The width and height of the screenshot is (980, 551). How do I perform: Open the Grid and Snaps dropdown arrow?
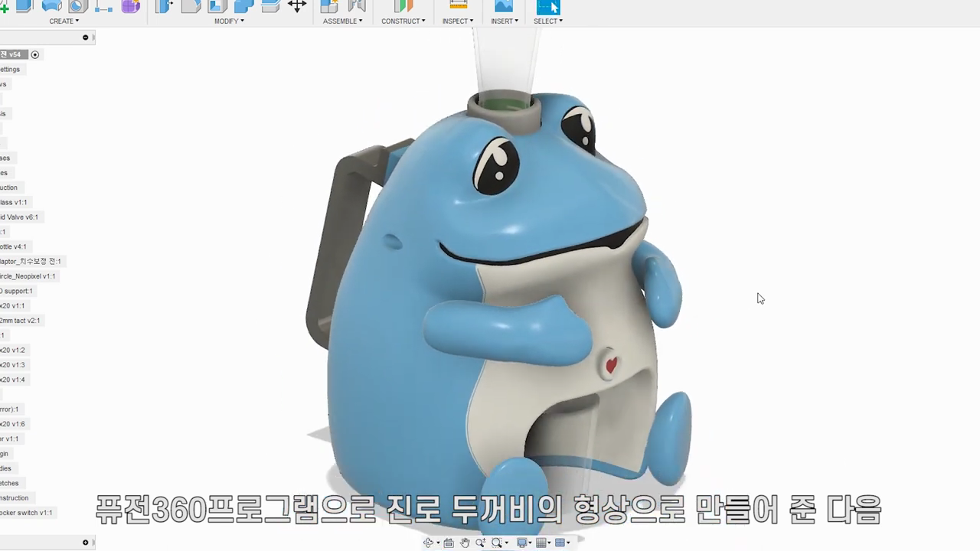coord(550,543)
